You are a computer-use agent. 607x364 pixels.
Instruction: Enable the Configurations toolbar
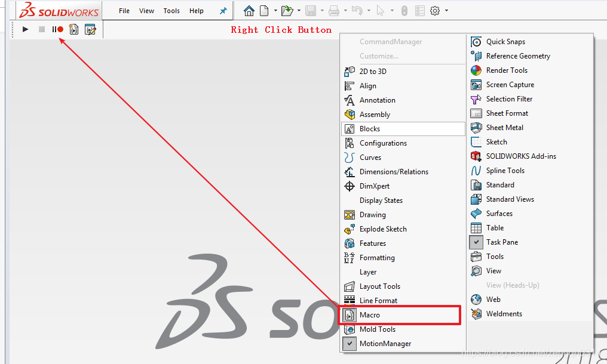tap(403, 143)
